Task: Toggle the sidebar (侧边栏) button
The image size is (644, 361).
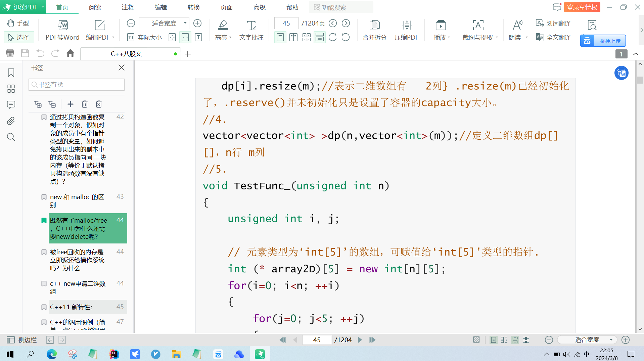Action: pos(22,340)
